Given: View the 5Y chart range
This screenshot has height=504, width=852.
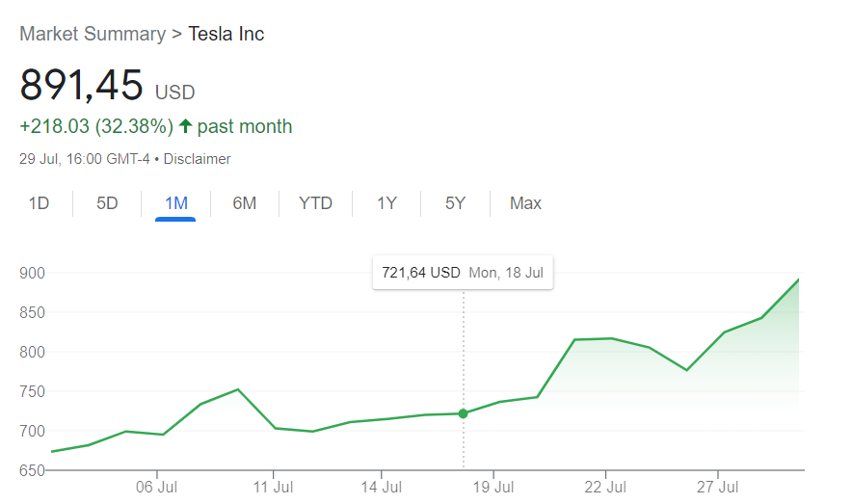Looking at the screenshot, I should [455, 203].
